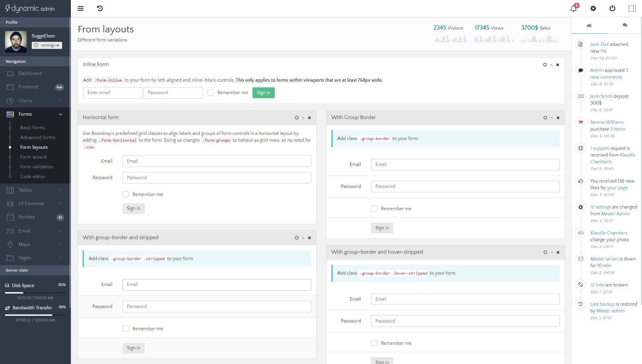The image size is (642, 364).
Task: Open the profile settings dropdown
Action: coord(47,45)
